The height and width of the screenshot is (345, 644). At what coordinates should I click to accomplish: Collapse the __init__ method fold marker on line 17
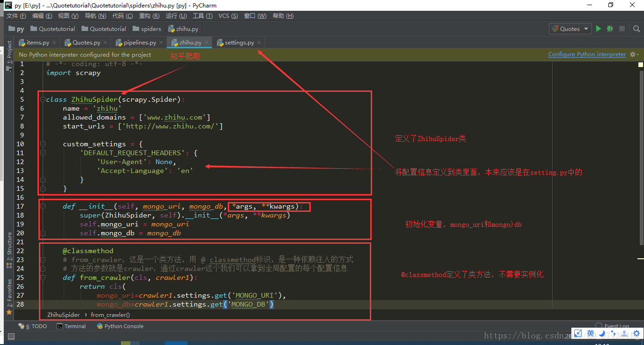click(43, 206)
